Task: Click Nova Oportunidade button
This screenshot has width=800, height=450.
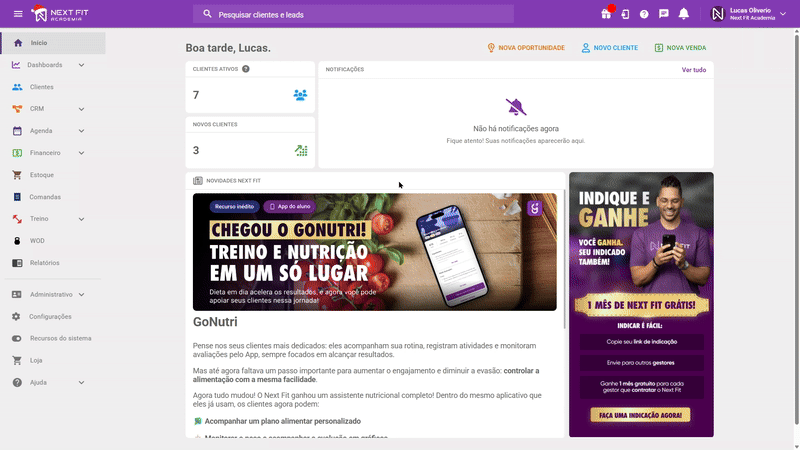Action: click(526, 47)
